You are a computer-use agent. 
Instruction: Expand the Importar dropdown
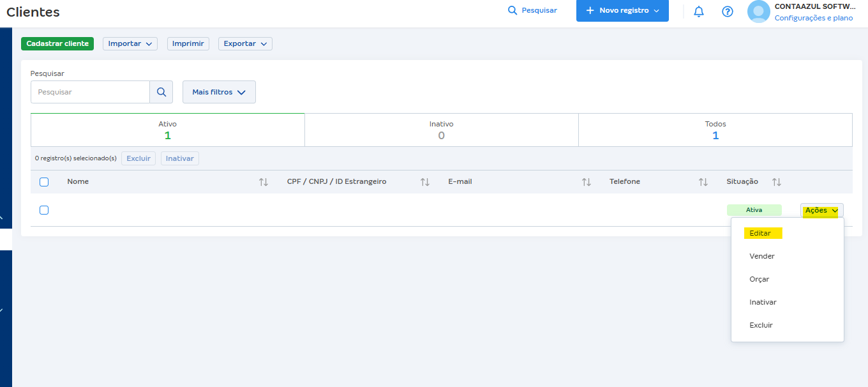point(130,43)
